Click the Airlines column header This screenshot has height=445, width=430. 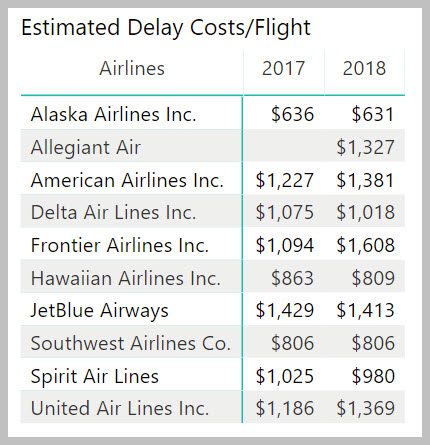coord(132,68)
